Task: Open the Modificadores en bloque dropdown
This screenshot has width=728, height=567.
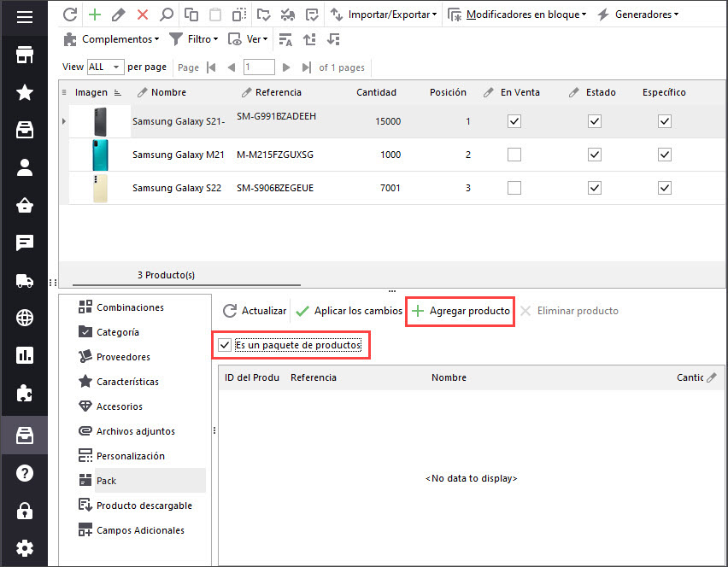Action: (517, 15)
